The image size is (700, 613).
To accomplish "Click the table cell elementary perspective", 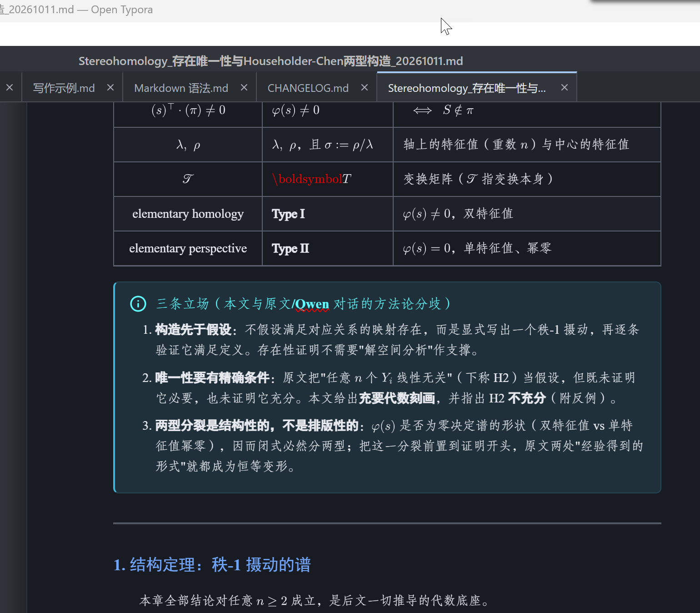I will 188,248.
